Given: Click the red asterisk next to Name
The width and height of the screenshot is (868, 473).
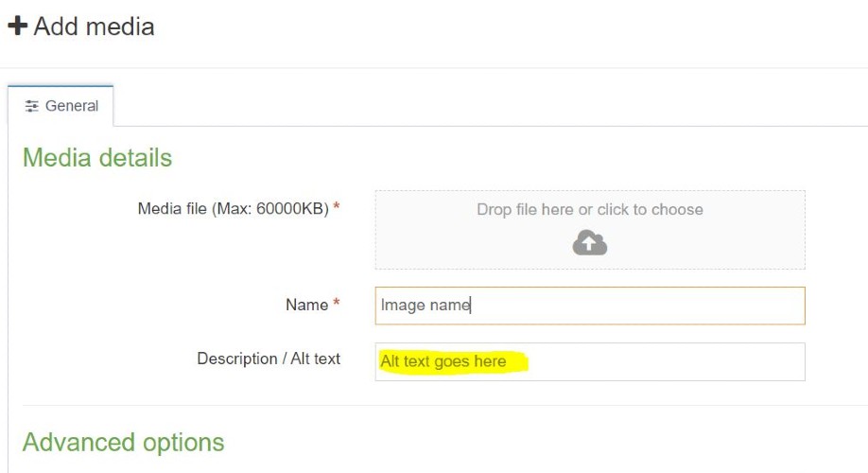Looking at the screenshot, I should point(336,306).
